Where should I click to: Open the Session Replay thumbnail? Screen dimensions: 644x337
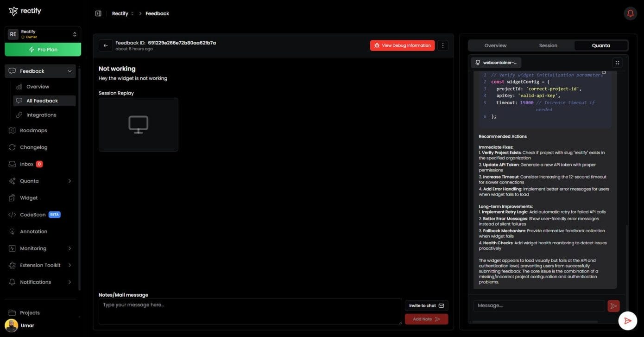(138, 125)
